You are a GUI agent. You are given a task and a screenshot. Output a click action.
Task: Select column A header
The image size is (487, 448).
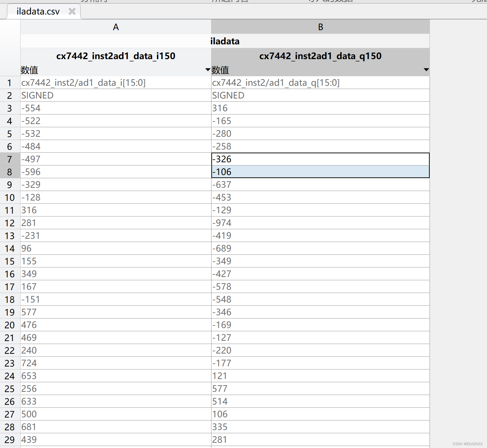pos(115,26)
